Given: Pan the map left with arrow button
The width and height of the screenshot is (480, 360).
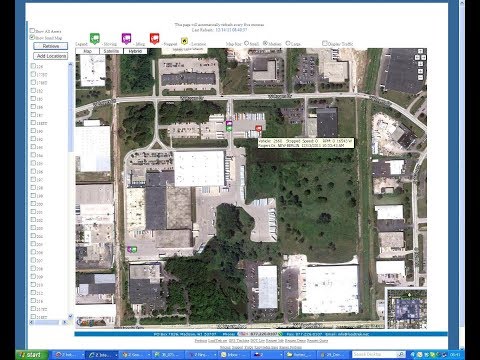Looking at the screenshot, I should [417, 57].
